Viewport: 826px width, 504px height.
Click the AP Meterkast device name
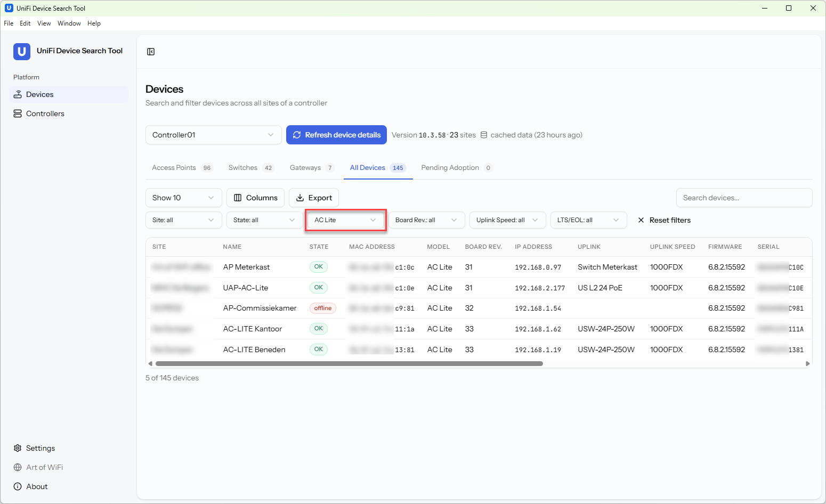[246, 267]
